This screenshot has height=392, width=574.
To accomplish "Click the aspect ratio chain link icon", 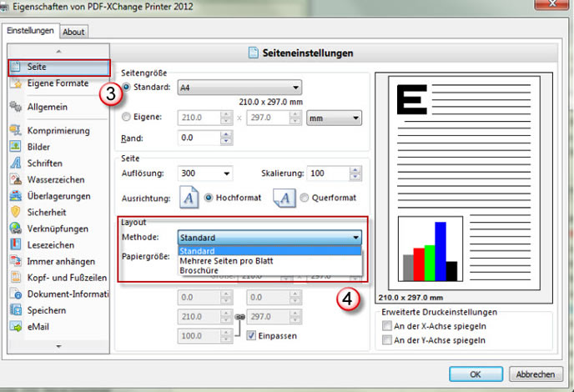I will [x=239, y=317].
